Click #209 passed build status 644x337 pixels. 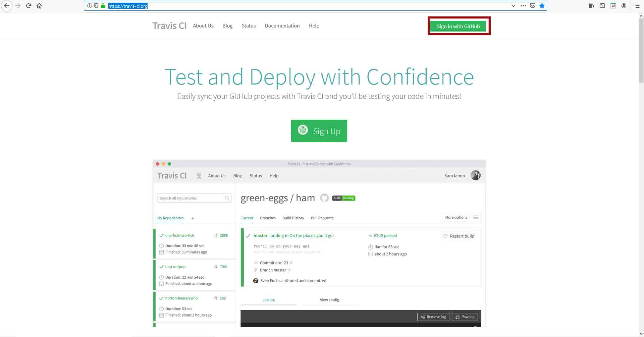point(385,235)
